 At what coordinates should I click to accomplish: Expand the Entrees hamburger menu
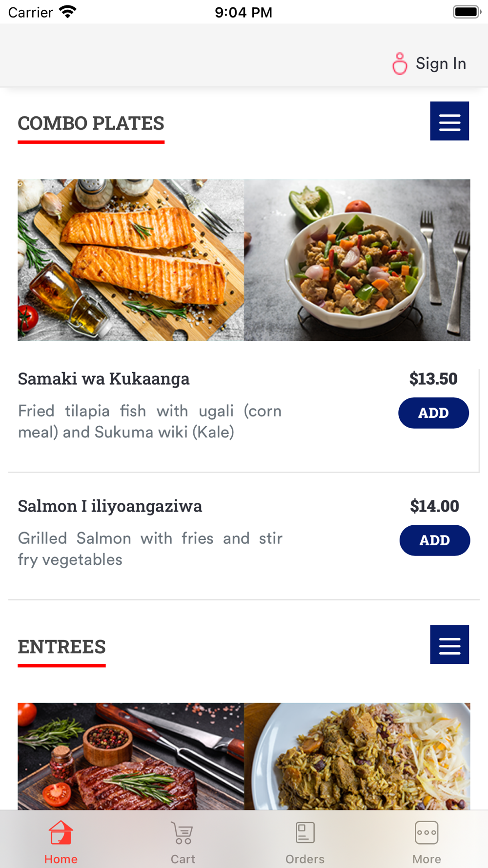point(449,644)
